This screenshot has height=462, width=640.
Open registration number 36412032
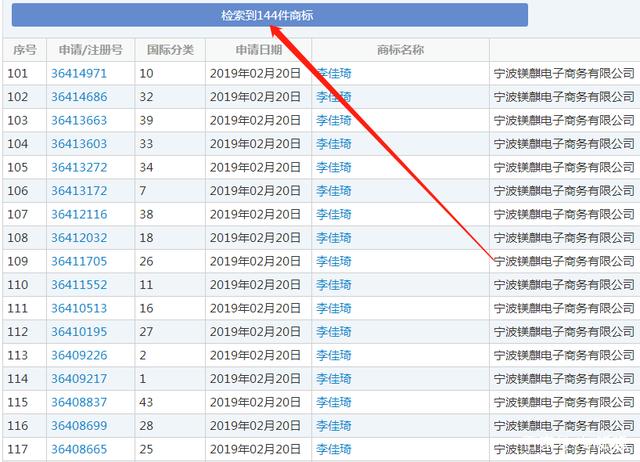(79, 238)
